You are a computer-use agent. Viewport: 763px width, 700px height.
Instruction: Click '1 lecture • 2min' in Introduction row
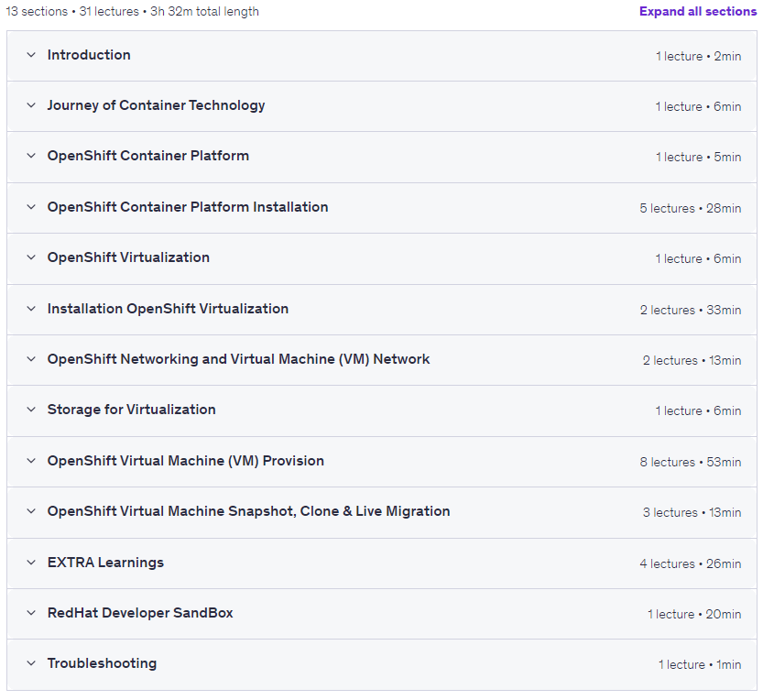(698, 57)
